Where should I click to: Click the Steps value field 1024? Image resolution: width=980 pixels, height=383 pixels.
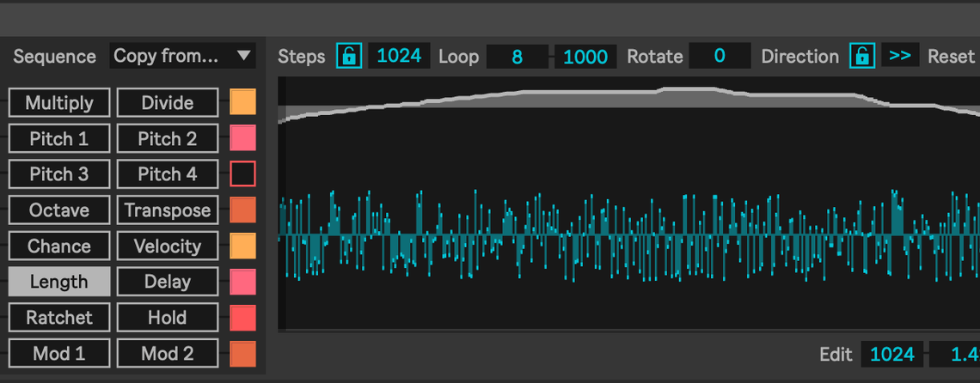click(x=399, y=57)
